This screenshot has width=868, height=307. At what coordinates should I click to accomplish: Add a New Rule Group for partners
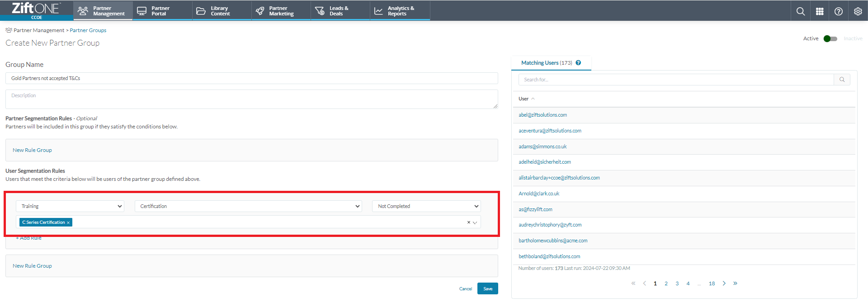[32, 150]
